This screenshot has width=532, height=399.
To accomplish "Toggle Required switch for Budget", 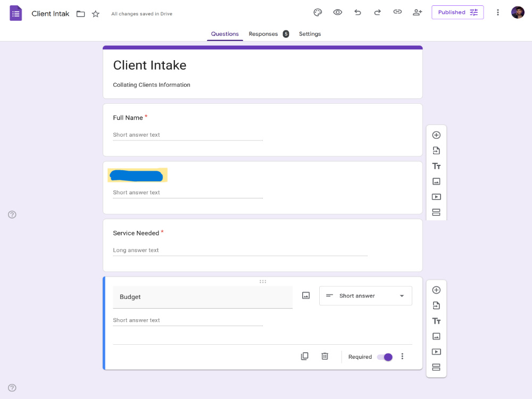I will click(385, 357).
